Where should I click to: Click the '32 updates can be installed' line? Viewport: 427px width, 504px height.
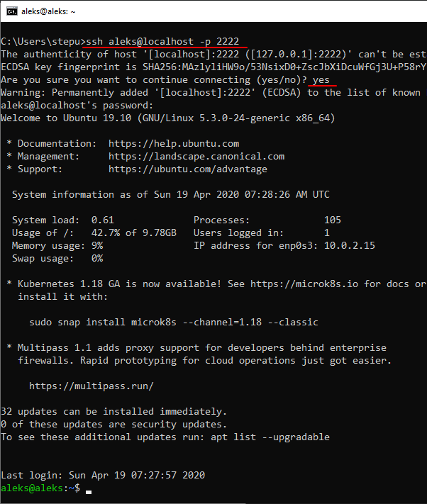pyautogui.click(x=113, y=411)
